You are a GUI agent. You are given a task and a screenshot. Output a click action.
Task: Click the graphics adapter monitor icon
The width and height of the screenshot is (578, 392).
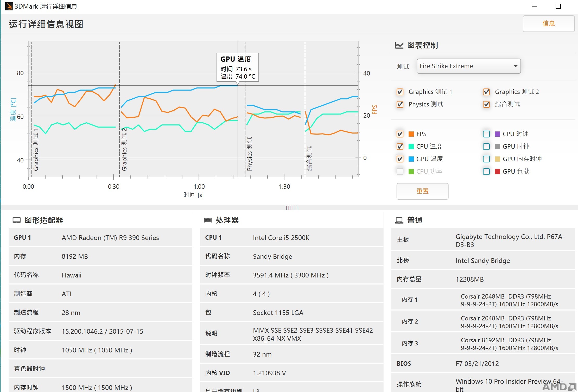click(x=17, y=220)
